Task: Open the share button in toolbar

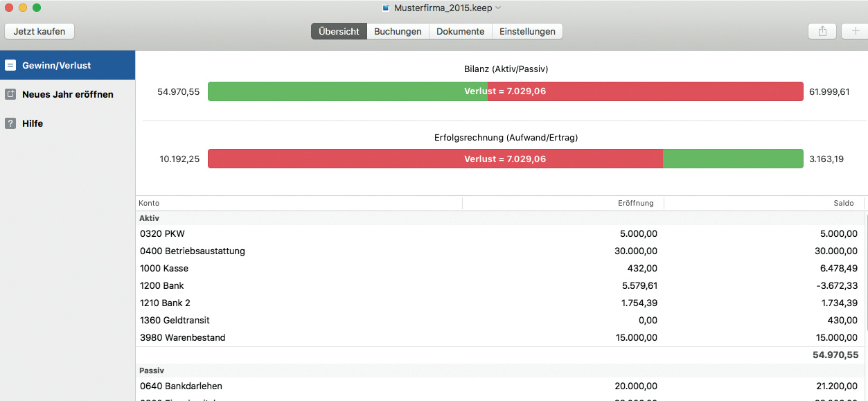Action: (x=822, y=31)
